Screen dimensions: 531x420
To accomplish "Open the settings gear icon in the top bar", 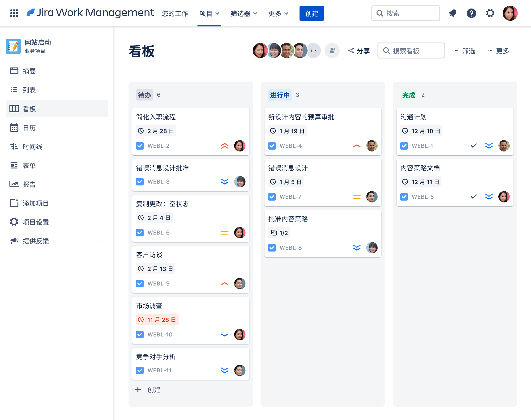I will point(490,13).
